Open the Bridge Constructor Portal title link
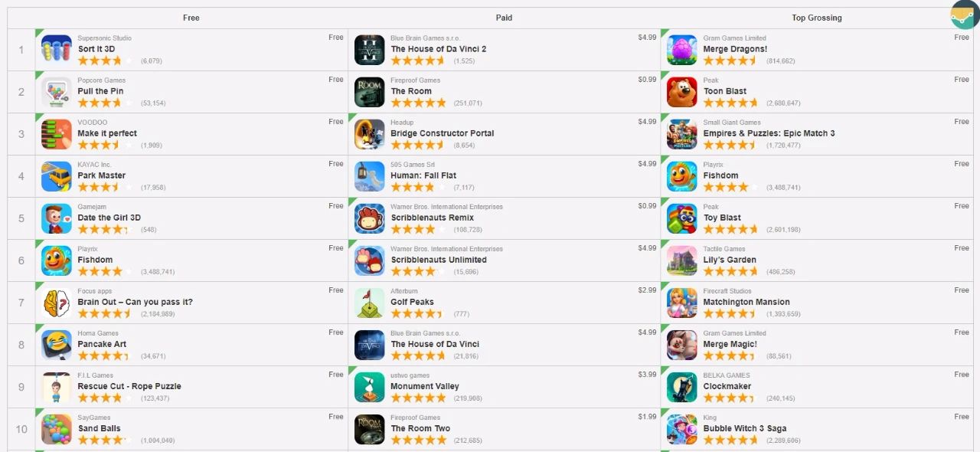 [443, 133]
